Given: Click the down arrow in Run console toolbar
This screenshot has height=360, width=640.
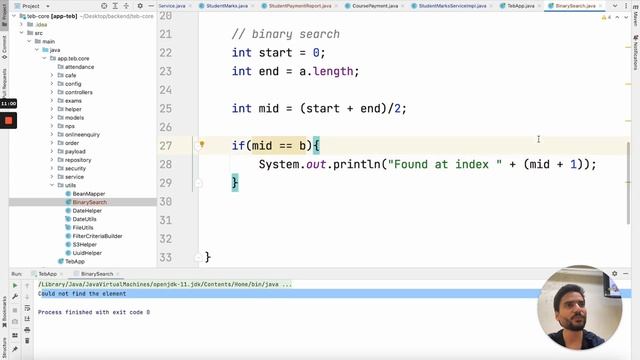Looking at the screenshot, I should tap(27, 297).
